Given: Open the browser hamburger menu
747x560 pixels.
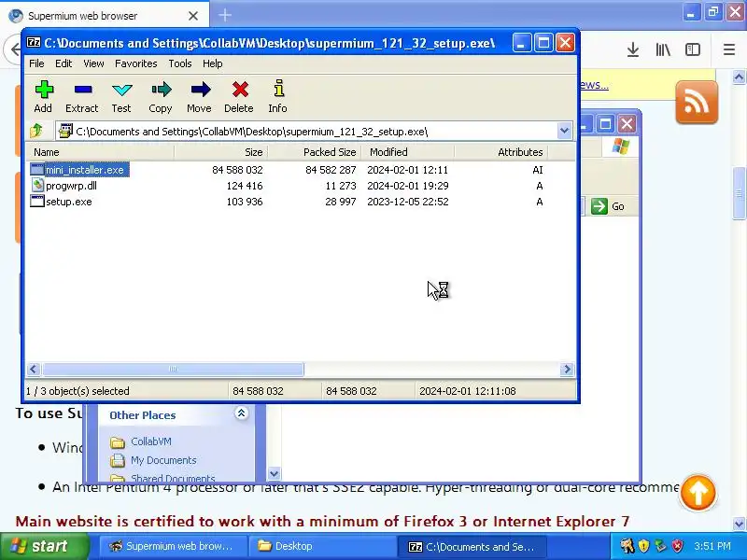Looking at the screenshot, I should 729,49.
